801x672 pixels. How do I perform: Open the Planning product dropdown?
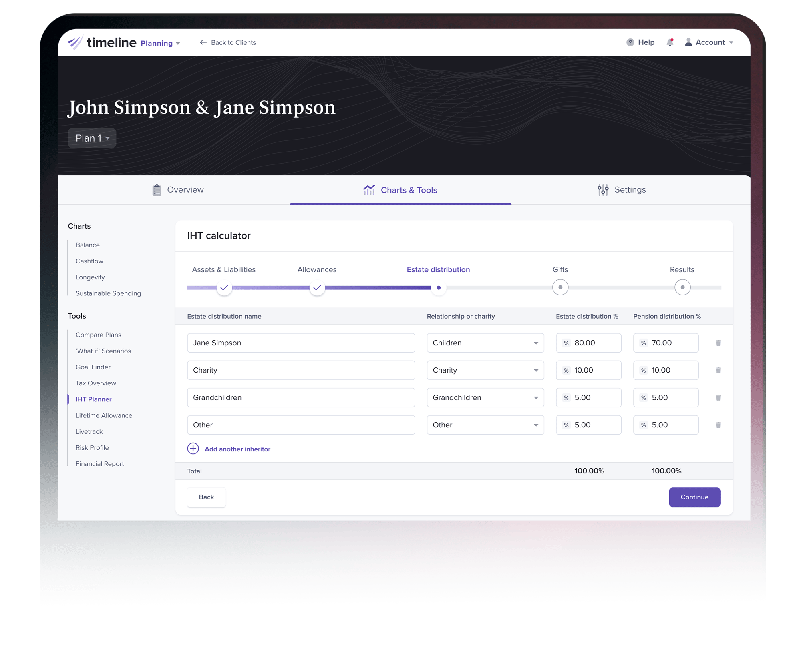(160, 43)
